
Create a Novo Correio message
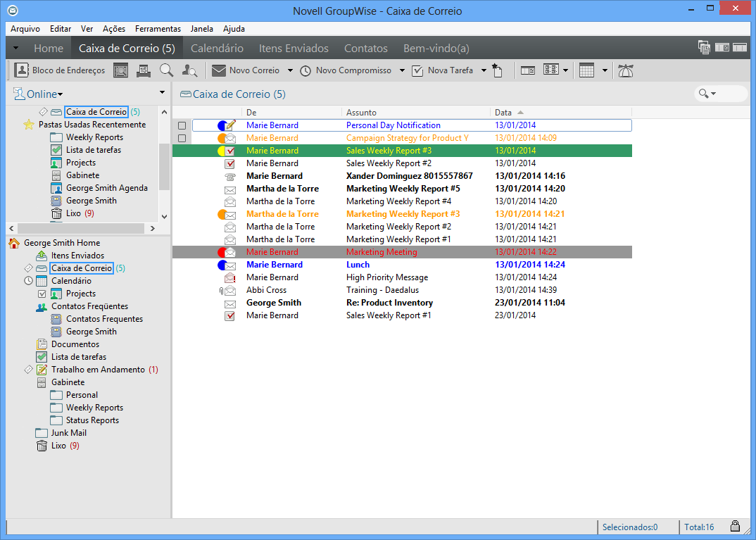click(246, 70)
